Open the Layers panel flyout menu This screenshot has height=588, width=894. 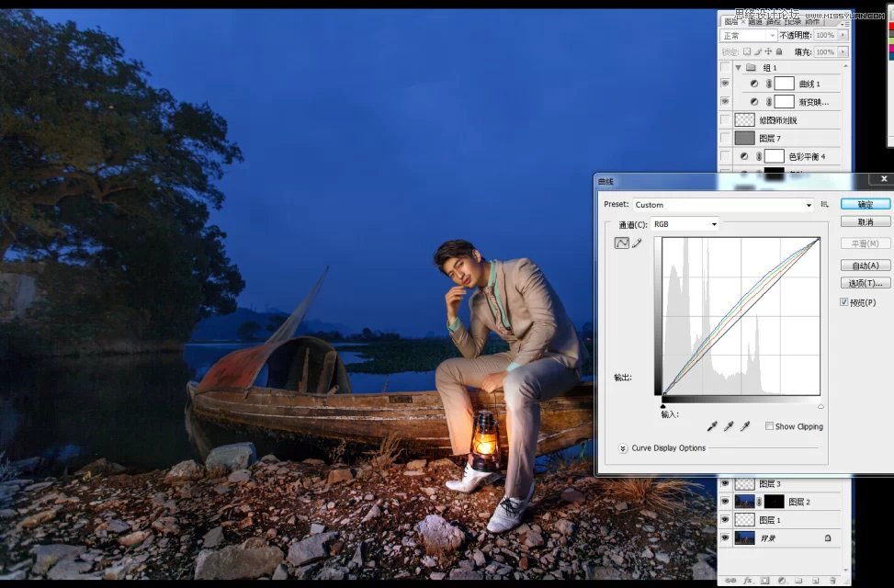click(843, 23)
